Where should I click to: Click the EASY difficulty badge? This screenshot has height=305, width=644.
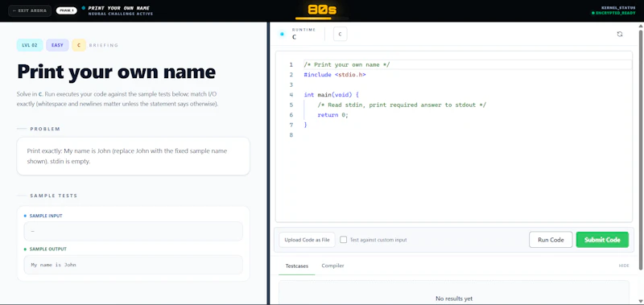tap(57, 45)
